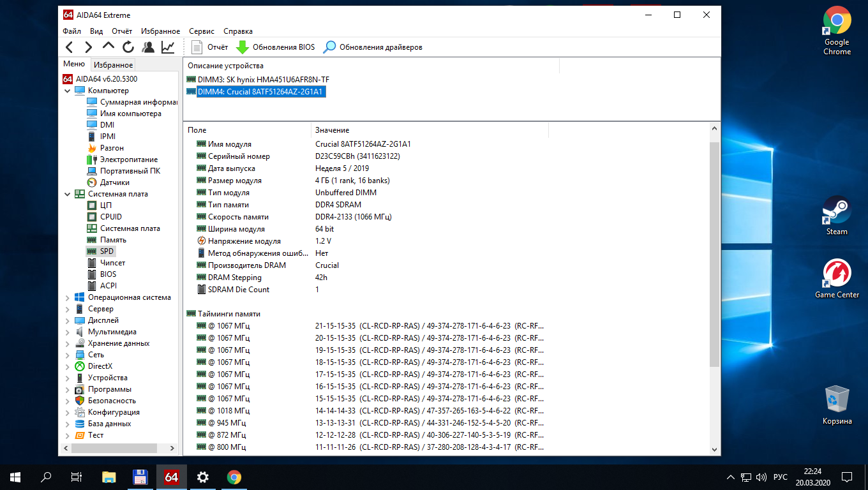The image size is (868, 490).
Task: Refresh the page with the circular arrow icon
Action: [x=128, y=47]
